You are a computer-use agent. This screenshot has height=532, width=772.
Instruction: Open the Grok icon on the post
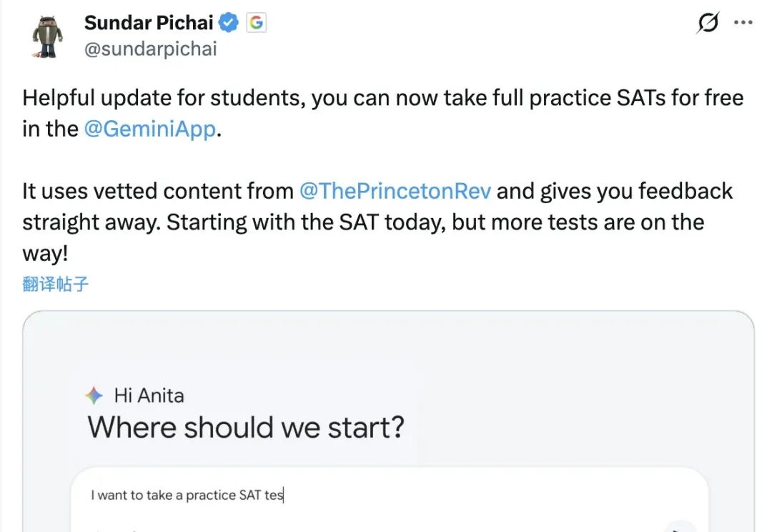(x=708, y=23)
